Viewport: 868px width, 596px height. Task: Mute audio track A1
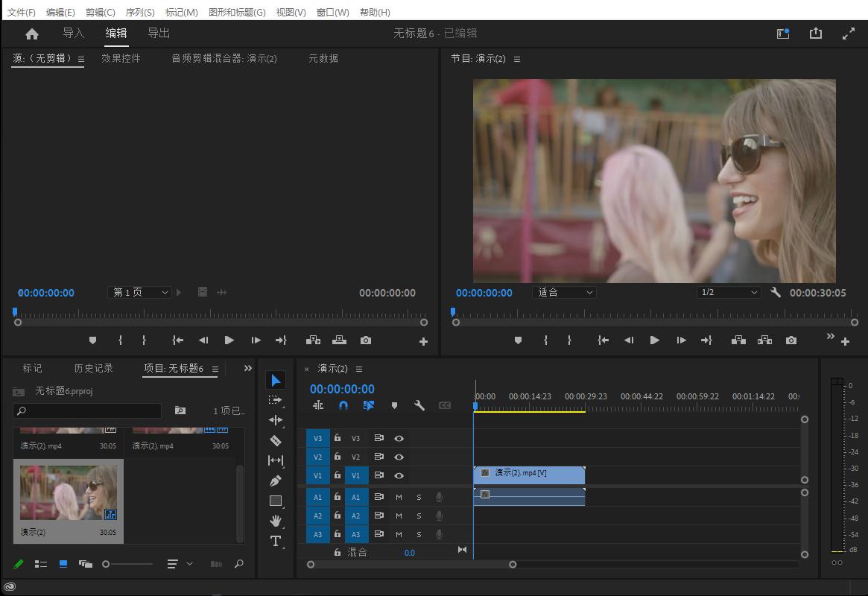coord(399,497)
